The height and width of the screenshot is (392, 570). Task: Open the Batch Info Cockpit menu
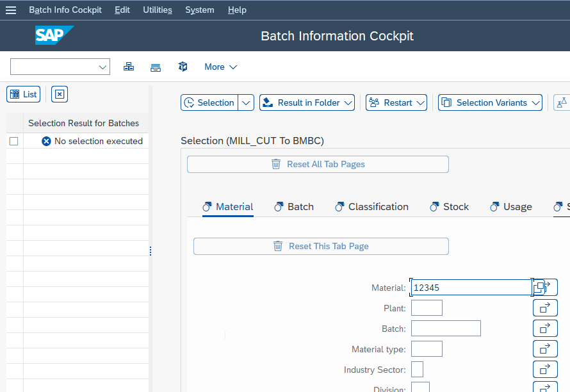[65, 10]
